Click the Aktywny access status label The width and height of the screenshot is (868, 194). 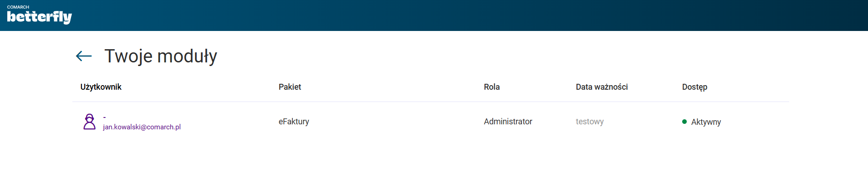click(706, 122)
